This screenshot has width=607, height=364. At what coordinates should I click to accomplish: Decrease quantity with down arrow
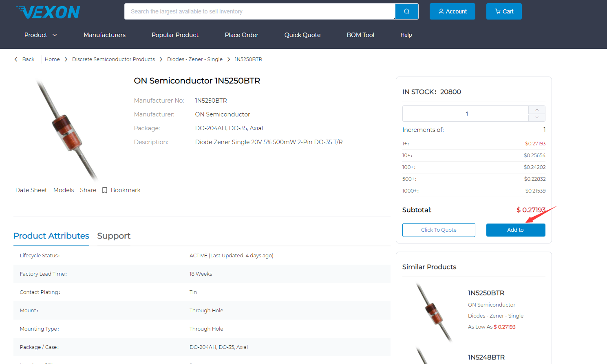coord(537,118)
